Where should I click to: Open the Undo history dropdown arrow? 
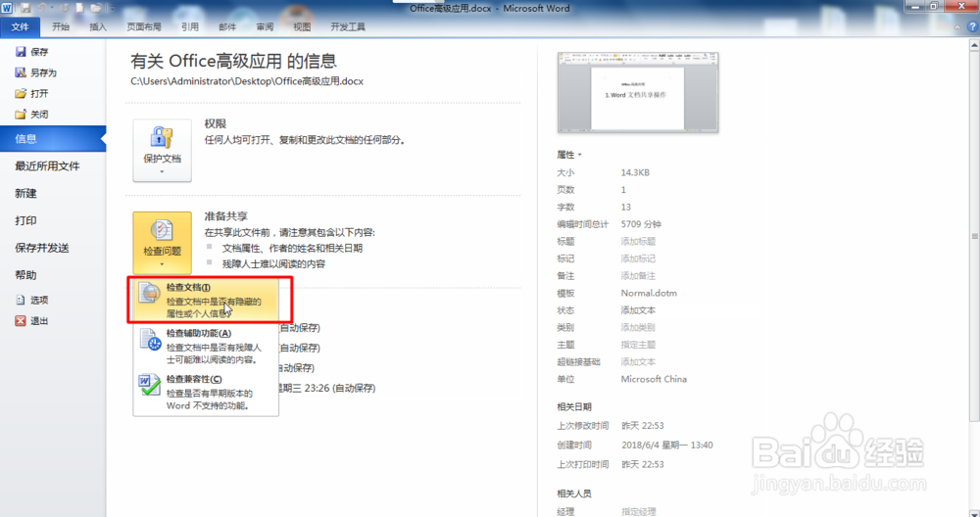pyautogui.click(x=53, y=8)
